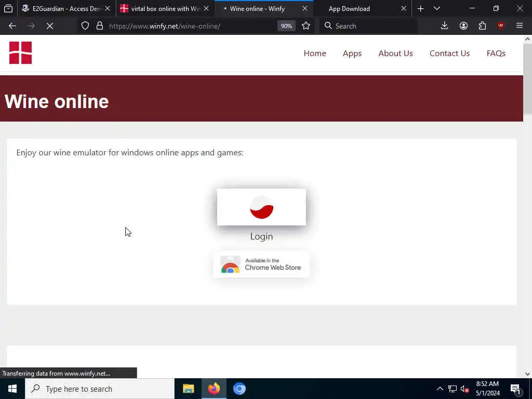This screenshot has height=399, width=532.
Task: Click the page vertical scrollbar thumb
Action: (x=527, y=79)
